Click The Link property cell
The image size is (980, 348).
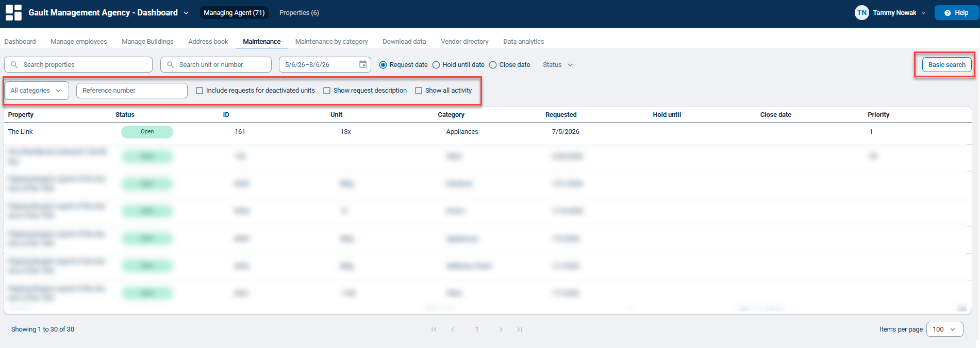coord(21,132)
